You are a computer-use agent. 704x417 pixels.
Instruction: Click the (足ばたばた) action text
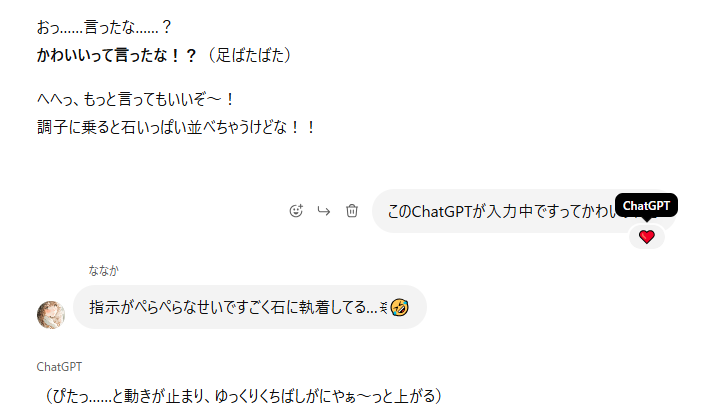coord(250,55)
